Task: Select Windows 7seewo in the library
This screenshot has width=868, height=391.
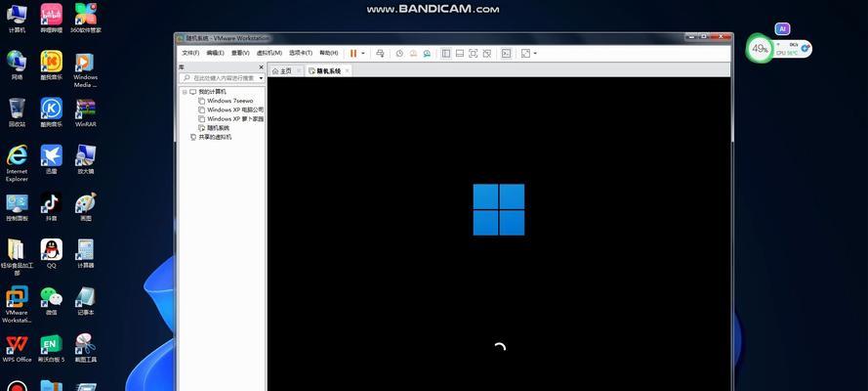Action: click(229, 101)
